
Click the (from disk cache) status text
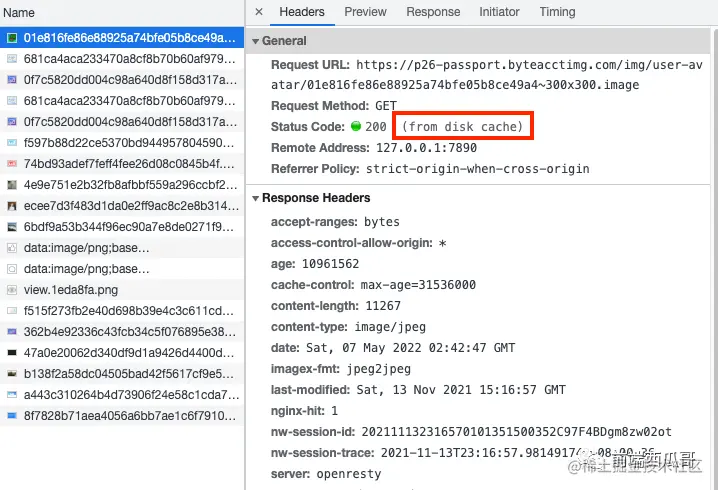(x=462, y=127)
